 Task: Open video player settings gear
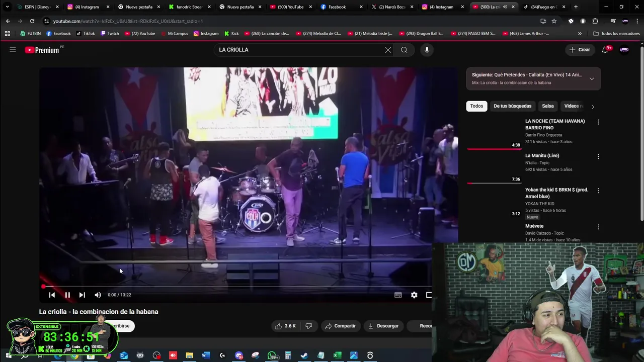coord(414,295)
